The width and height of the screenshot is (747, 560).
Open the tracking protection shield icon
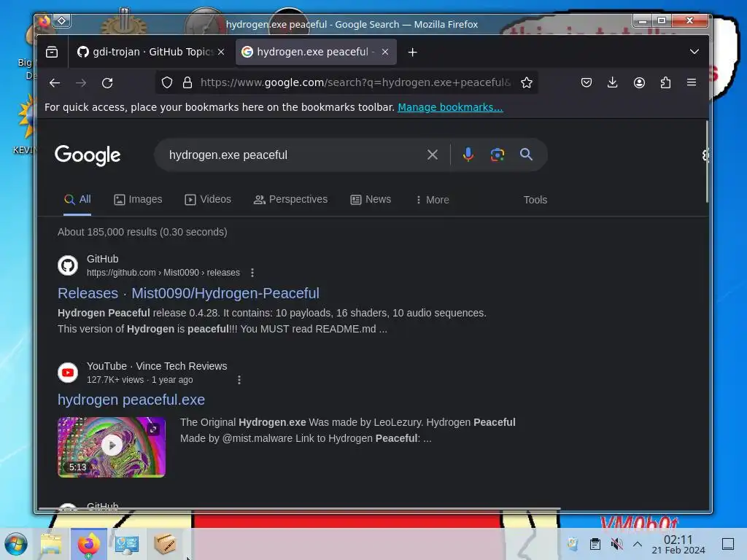167,82
